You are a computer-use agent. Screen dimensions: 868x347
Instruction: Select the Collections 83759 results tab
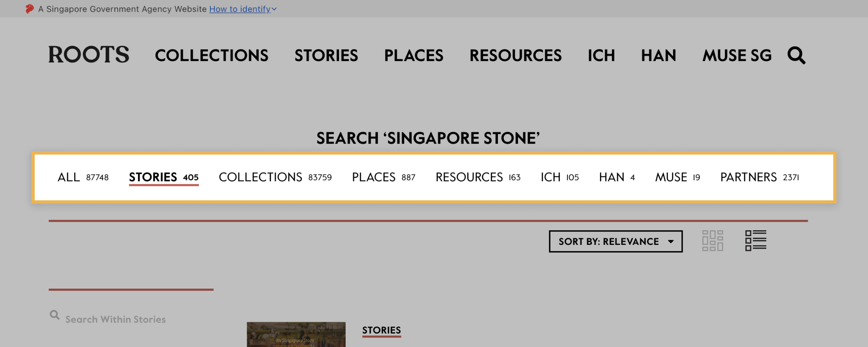click(275, 177)
